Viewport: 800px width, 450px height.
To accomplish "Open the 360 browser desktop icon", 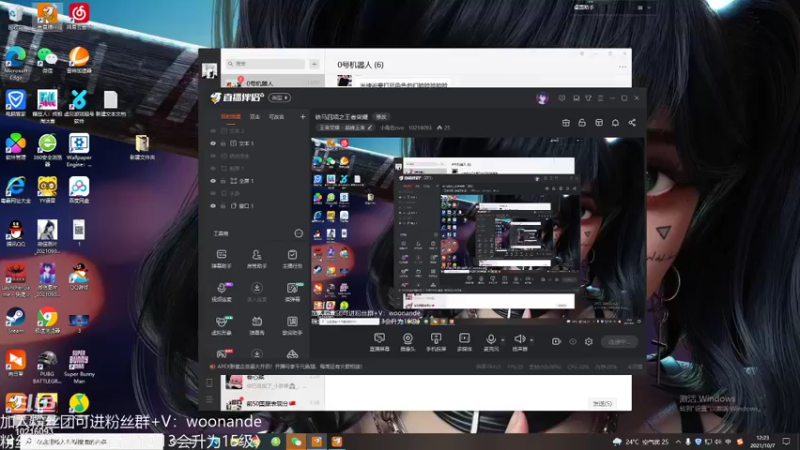I will [47, 149].
